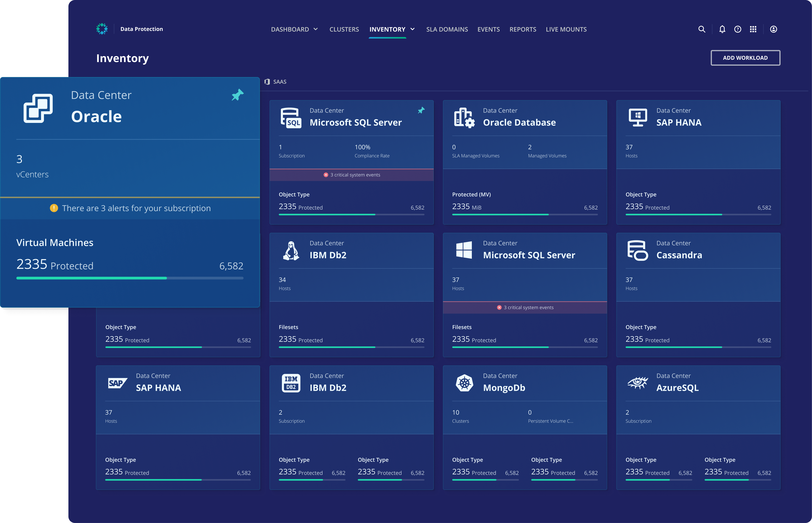Click the Windows logo on Microsoft SQL Server
812x523 pixels.
point(464,250)
